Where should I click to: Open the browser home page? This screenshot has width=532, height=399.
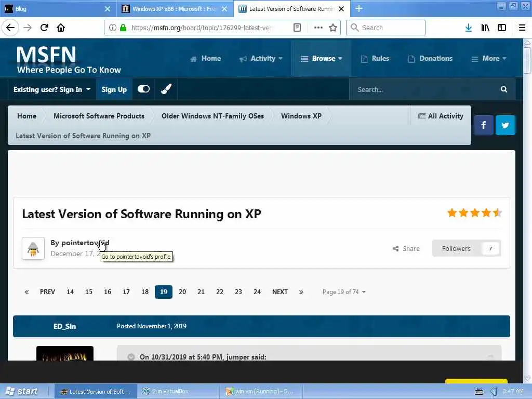pyautogui.click(x=61, y=28)
